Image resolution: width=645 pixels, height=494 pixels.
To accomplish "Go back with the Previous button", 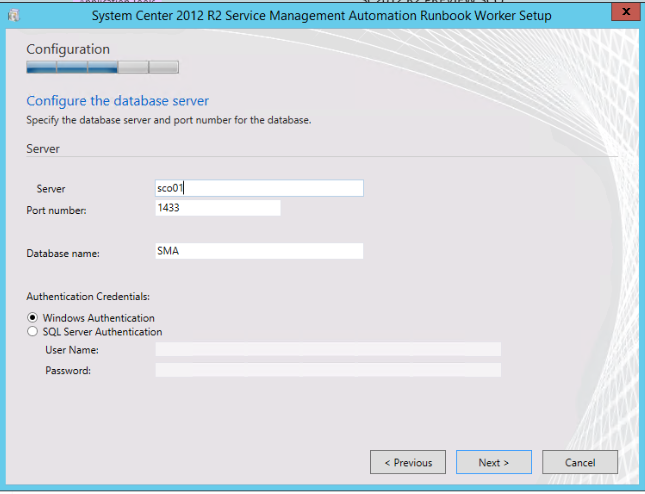I will click(408, 462).
